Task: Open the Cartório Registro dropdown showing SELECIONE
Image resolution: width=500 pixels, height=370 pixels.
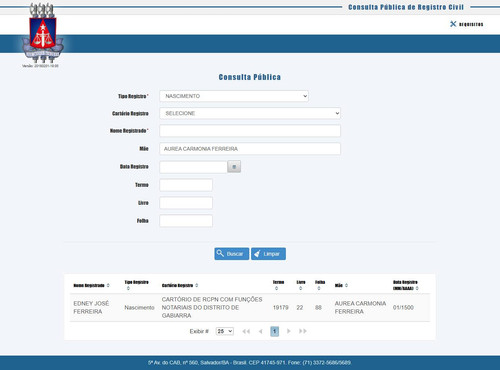Action: pos(250,113)
